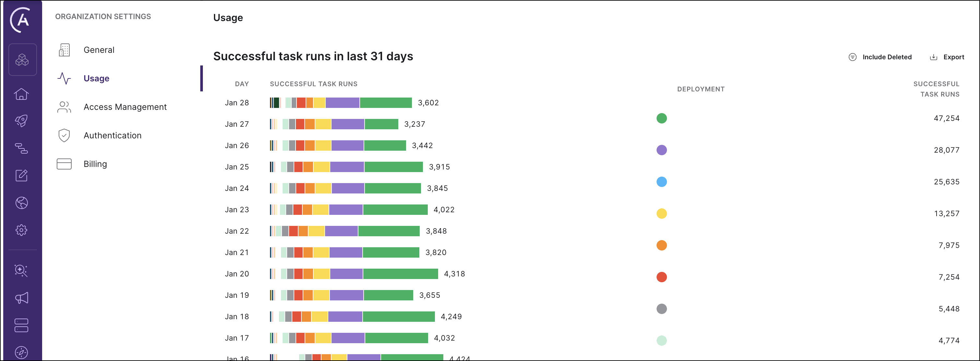Click the Authentication shield icon
980x361 pixels.
pos(64,135)
